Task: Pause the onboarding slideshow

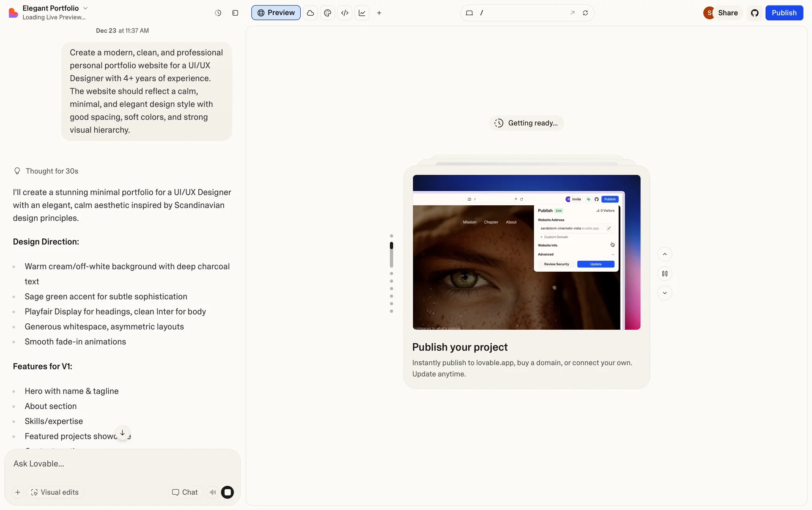Action: tap(664, 274)
